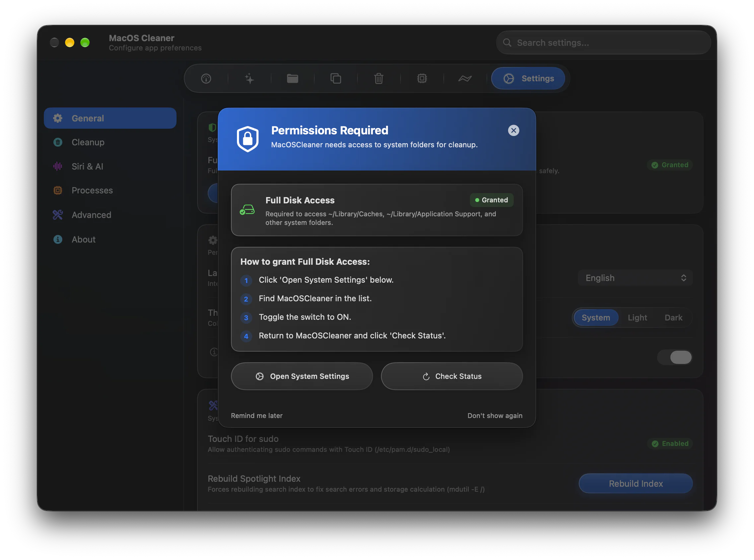Click the Advanced tools icon in sidebar
This screenshot has width=754, height=560.
click(x=58, y=215)
